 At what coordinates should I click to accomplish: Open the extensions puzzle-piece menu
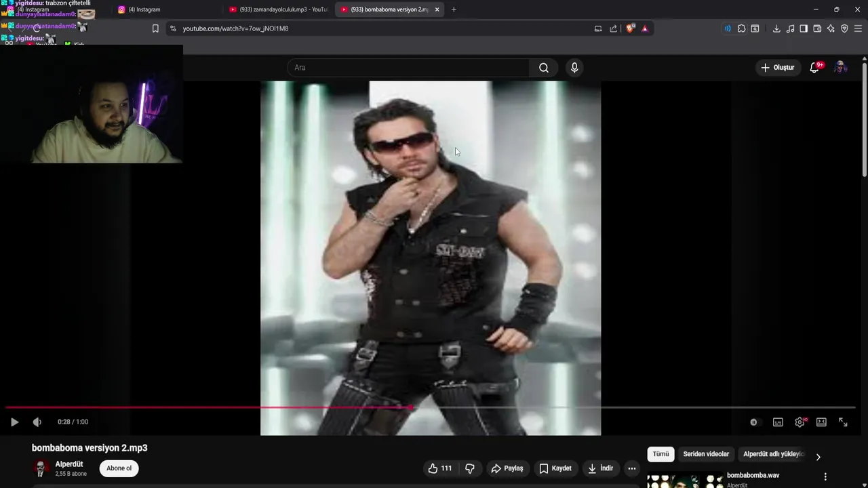pyautogui.click(x=741, y=28)
